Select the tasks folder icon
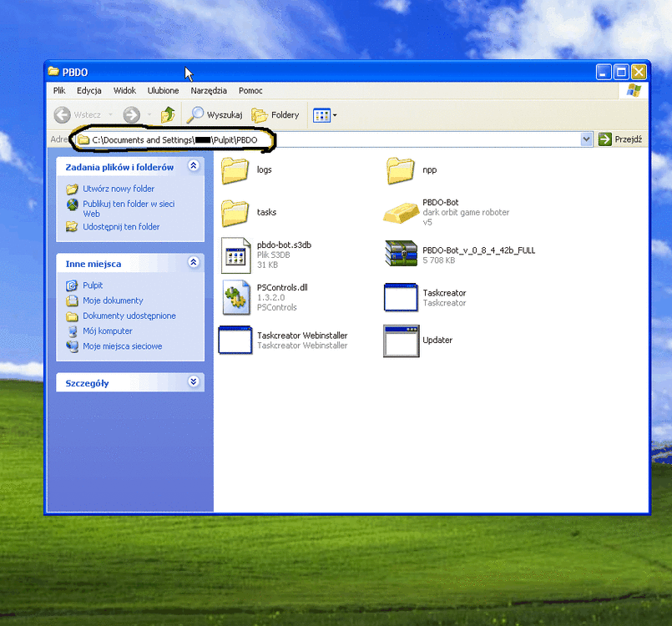This screenshot has width=672, height=626. tap(235, 213)
